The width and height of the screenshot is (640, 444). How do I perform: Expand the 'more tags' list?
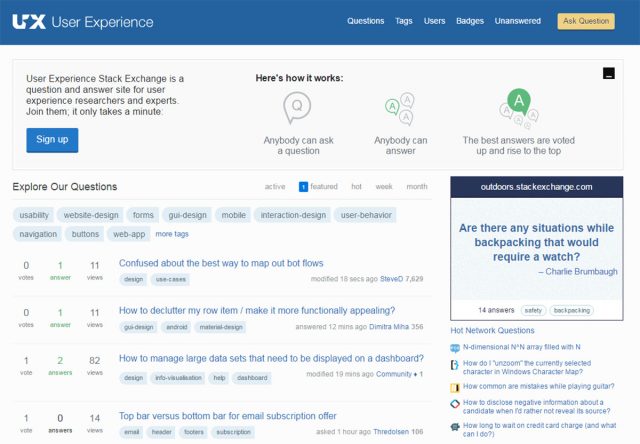coord(171,234)
